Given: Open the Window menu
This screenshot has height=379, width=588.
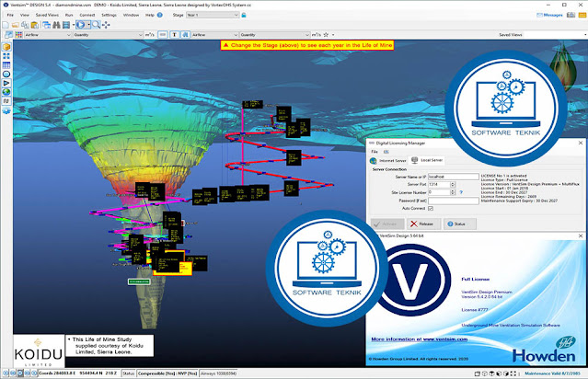Looking at the screenshot, I should click(131, 15).
